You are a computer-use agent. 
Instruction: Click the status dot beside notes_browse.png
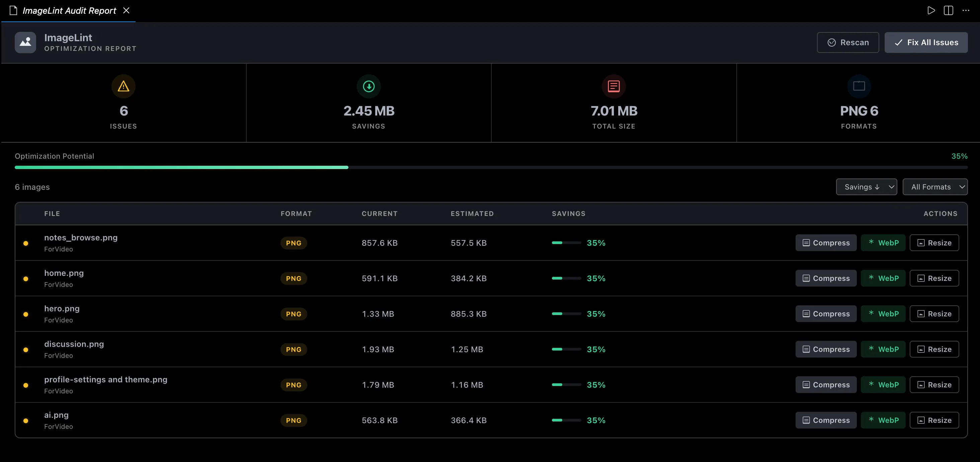coord(26,243)
